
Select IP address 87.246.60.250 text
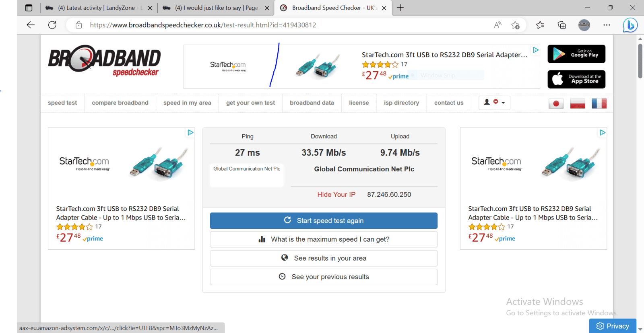tap(389, 195)
